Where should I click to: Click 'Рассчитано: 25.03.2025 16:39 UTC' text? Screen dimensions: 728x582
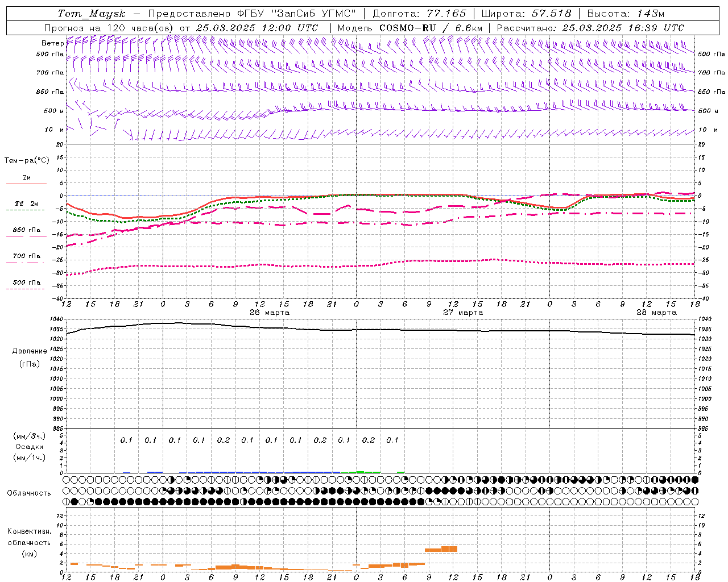[590, 28]
